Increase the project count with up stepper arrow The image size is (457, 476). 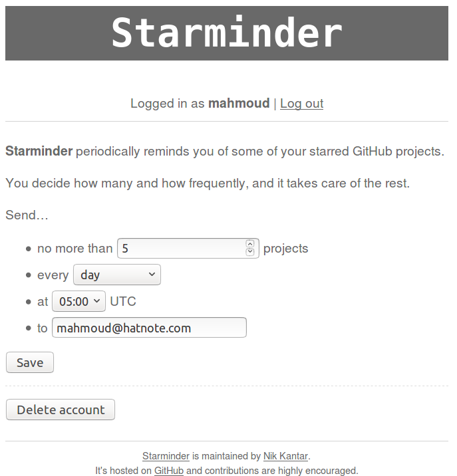point(249,244)
